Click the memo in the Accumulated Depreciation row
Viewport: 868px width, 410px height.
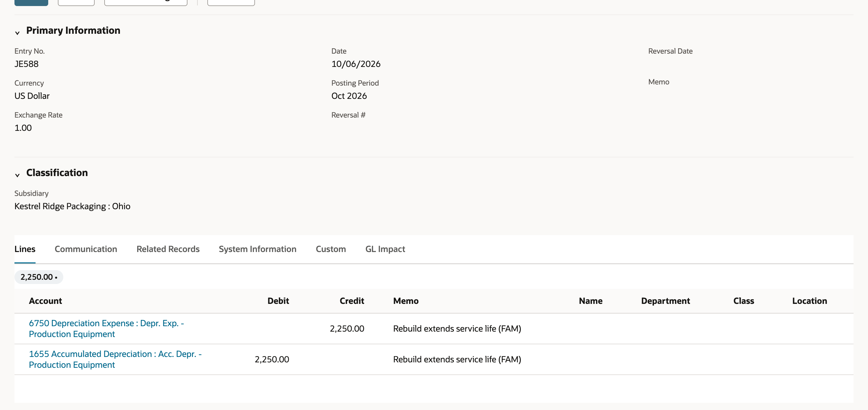[457, 359]
